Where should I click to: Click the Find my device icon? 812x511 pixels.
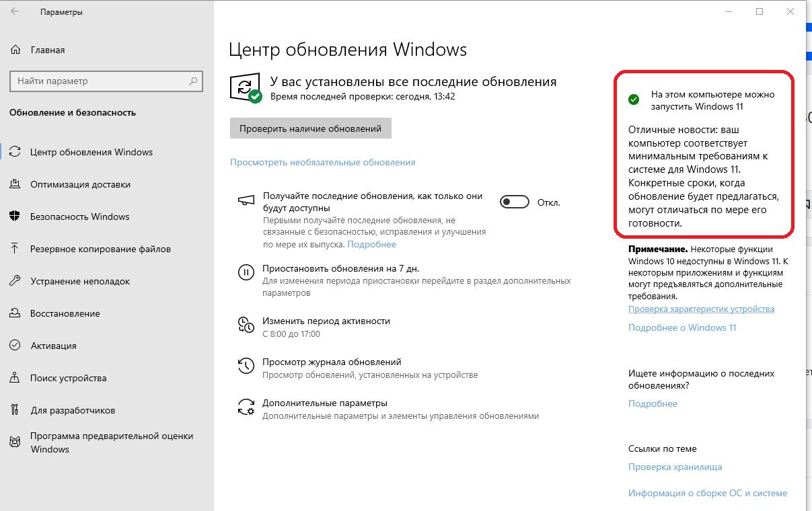point(15,378)
